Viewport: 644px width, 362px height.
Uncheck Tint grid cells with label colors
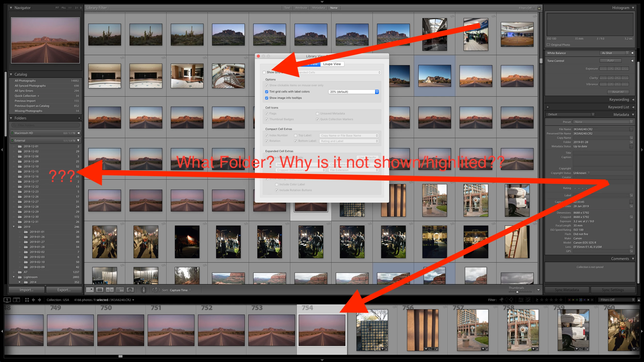(x=267, y=92)
